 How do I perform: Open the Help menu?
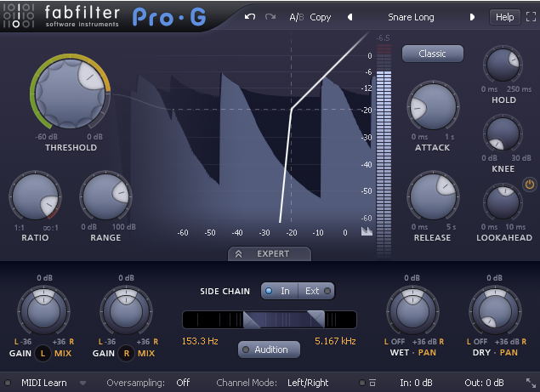(x=504, y=17)
